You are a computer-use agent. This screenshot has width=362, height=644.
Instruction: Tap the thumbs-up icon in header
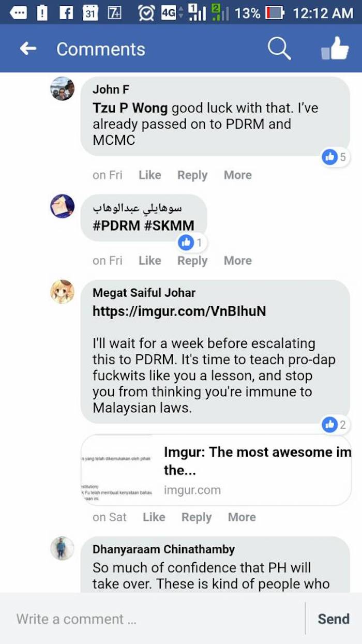coord(335,49)
